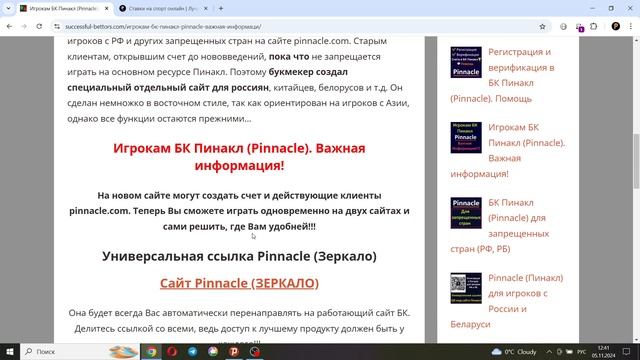The width and height of the screenshot is (640, 360).
Task: Click the round extension icon next to the star
Action: click(x=563, y=27)
